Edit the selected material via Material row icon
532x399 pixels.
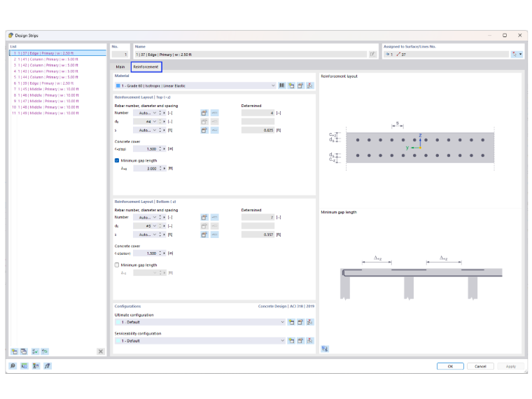300,86
